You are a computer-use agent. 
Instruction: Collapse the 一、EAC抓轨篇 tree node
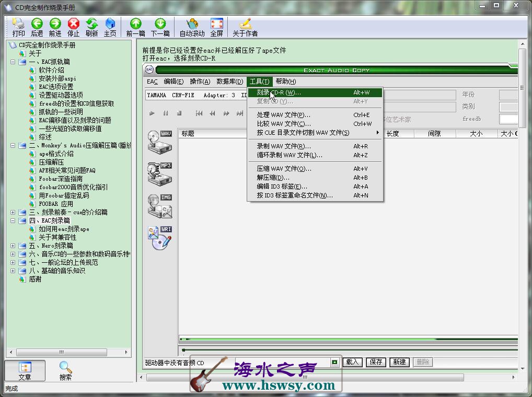pyautogui.click(x=13, y=62)
